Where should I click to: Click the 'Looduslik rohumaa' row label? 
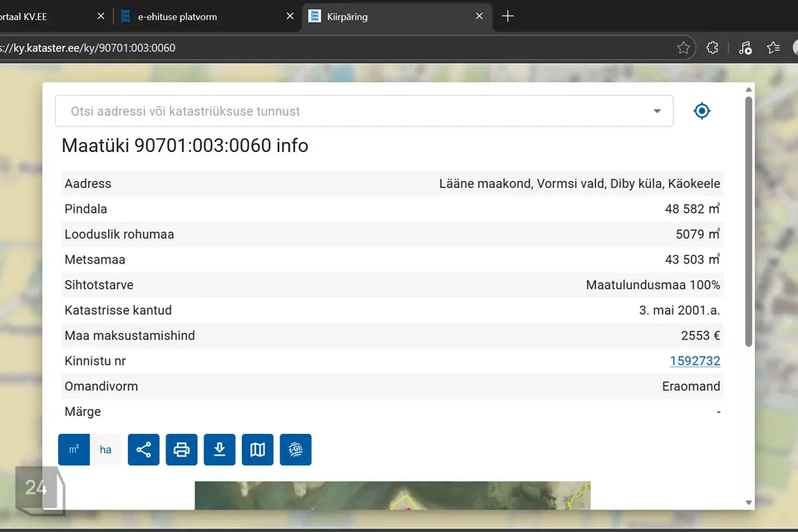[x=119, y=234]
